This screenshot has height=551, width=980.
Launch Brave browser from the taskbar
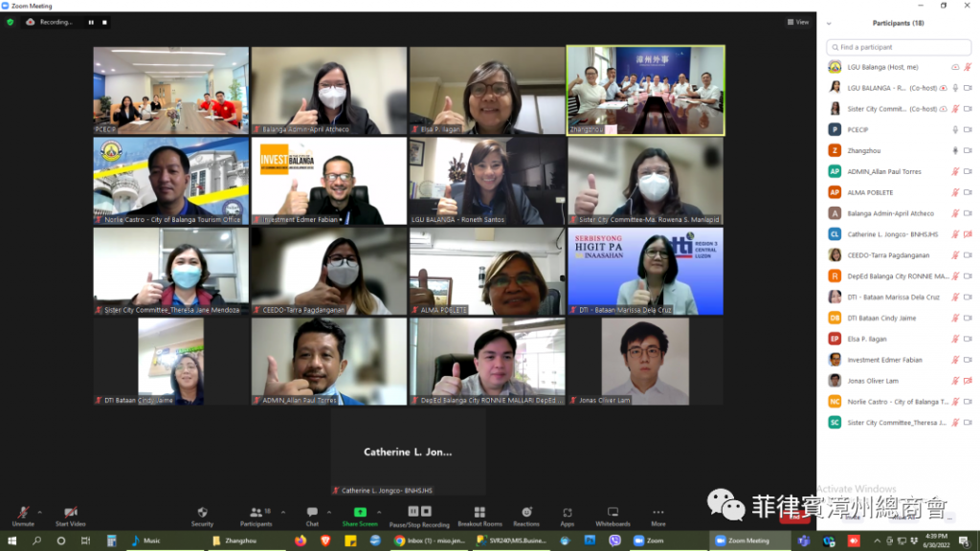[x=325, y=541]
